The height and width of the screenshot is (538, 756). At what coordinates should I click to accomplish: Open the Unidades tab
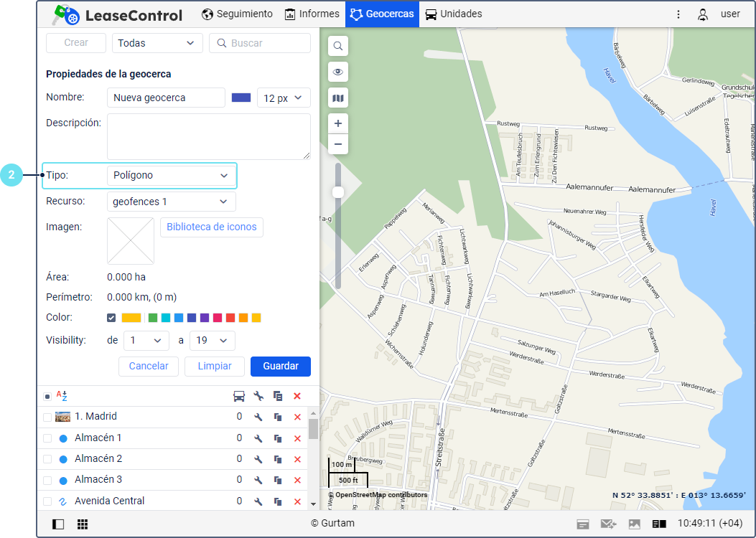point(453,14)
